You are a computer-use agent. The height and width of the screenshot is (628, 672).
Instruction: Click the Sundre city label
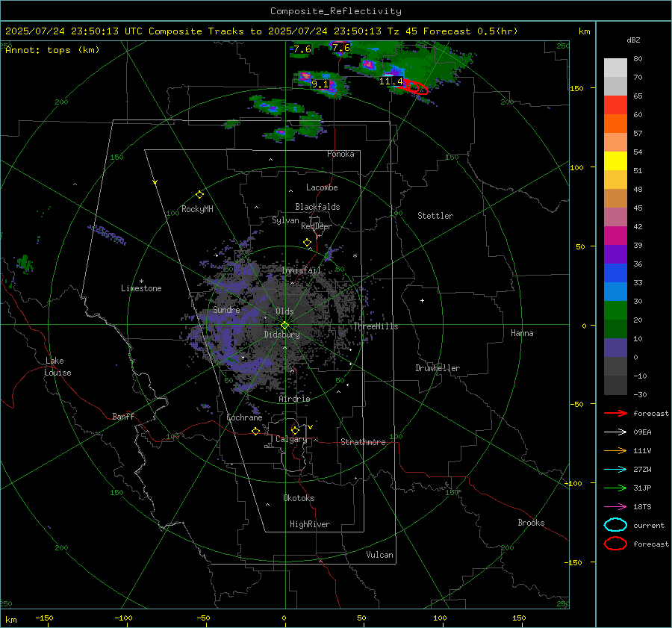(x=227, y=309)
